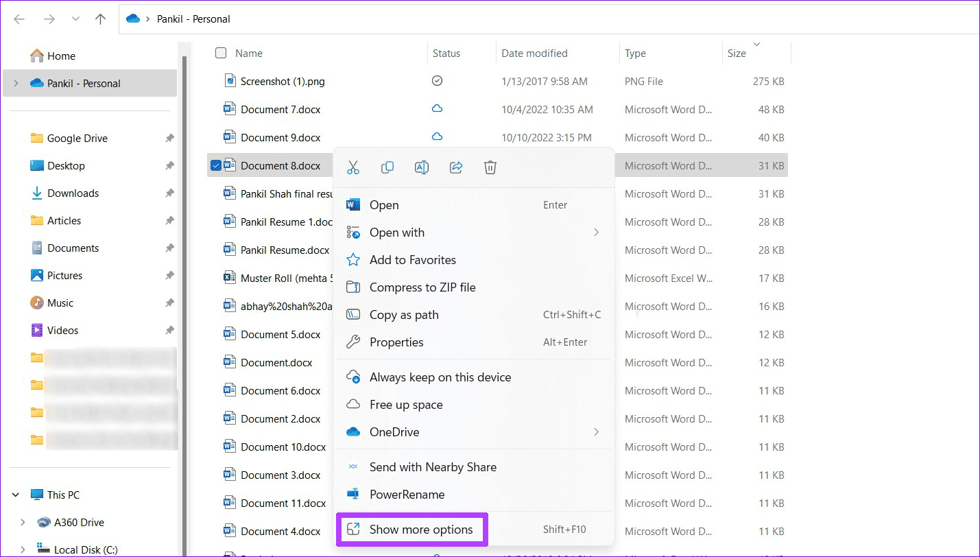
Task: Click the Forward navigation arrow
Action: point(49,19)
